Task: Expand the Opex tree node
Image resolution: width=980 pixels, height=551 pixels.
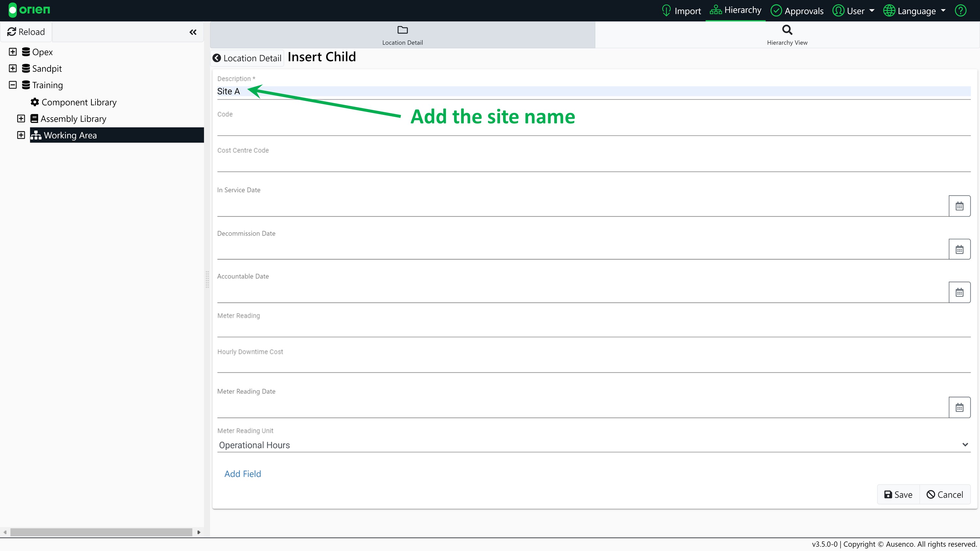Action: (x=12, y=52)
